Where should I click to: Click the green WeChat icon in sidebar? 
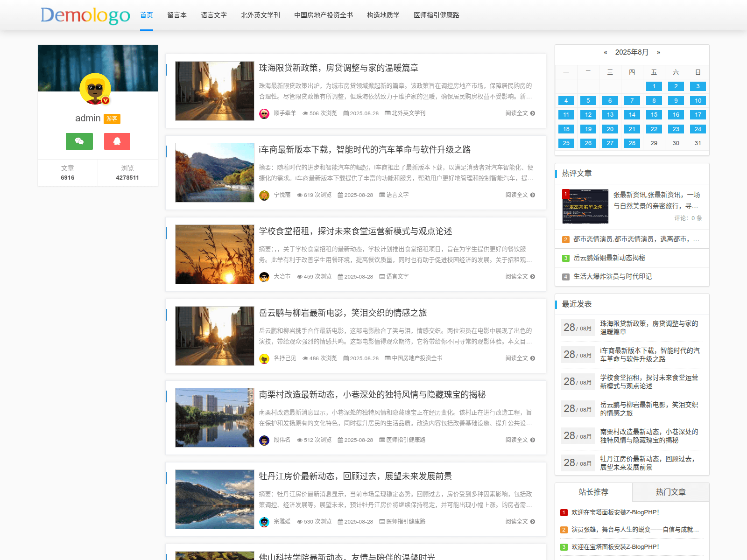(79, 141)
